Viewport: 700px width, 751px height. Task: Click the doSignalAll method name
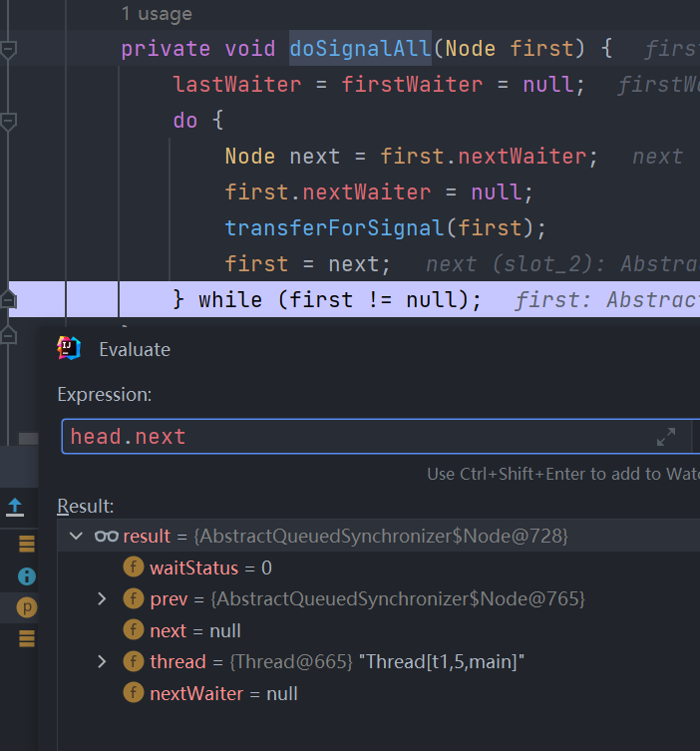click(x=360, y=48)
